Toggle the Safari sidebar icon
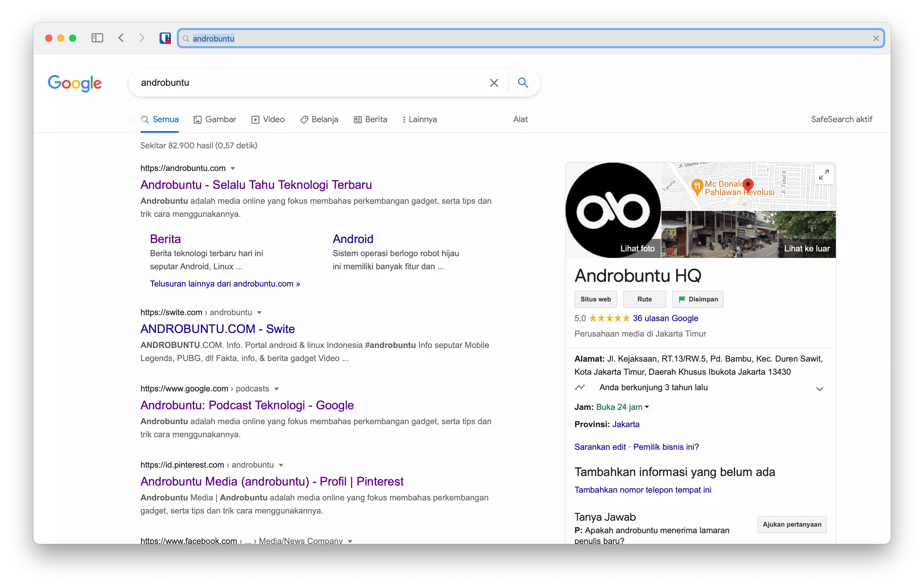 97,38
